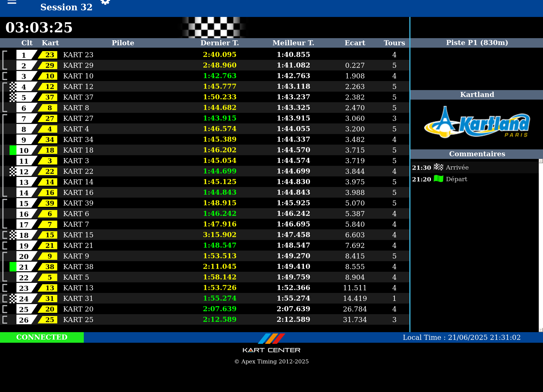Viewport: 543px width, 392px height.
Task: Click the green status square at position 10
Action: click(x=13, y=150)
